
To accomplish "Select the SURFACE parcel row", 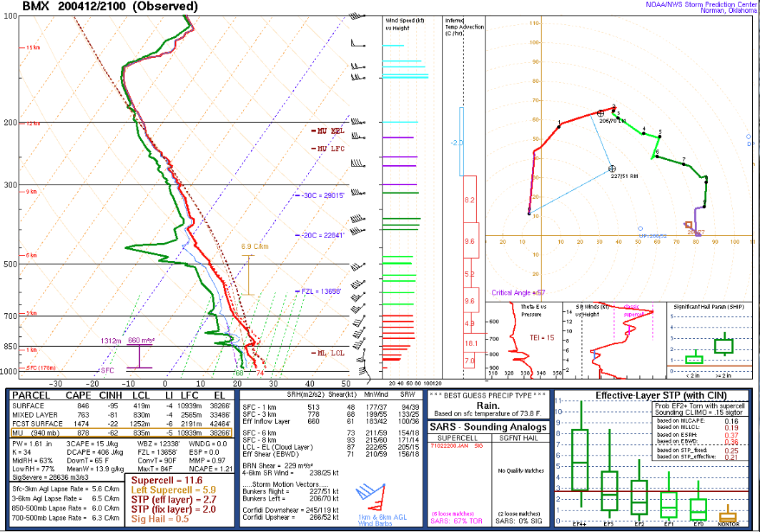I will (122, 406).
